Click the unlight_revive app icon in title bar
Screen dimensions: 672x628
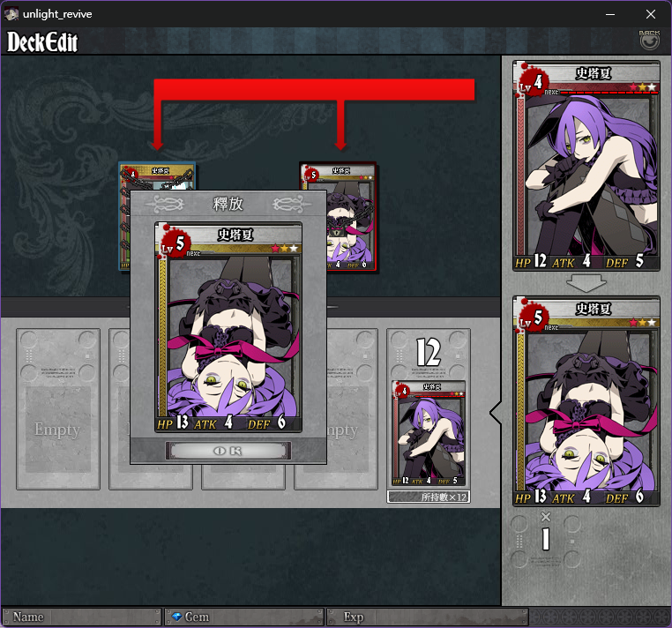[11, 14]
